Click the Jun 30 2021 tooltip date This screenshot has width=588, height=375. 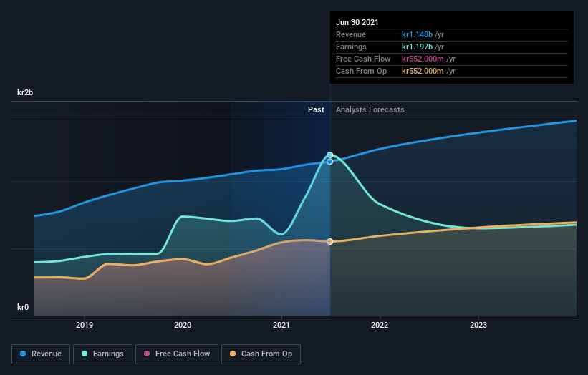(357, 22)
